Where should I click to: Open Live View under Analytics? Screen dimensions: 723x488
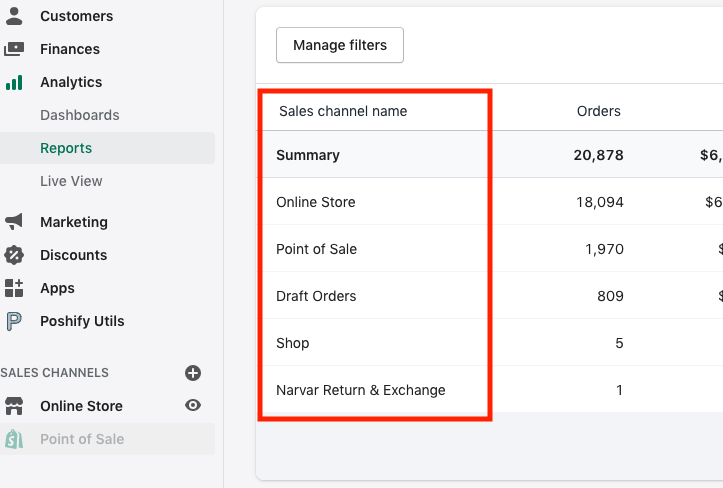click(71, 181)
